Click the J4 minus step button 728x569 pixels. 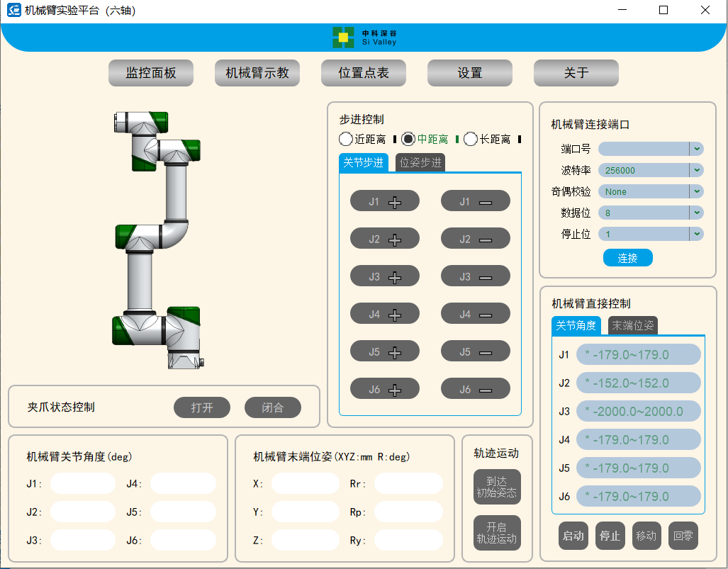pos(476,314)
